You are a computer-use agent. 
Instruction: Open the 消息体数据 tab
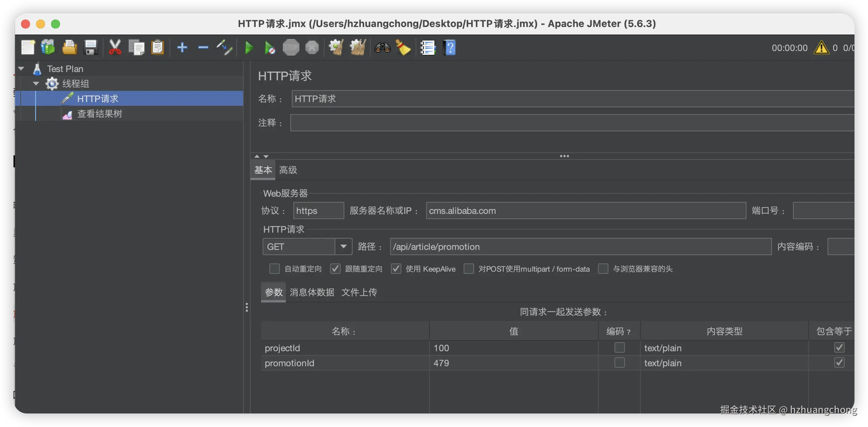tap(312, 292)
